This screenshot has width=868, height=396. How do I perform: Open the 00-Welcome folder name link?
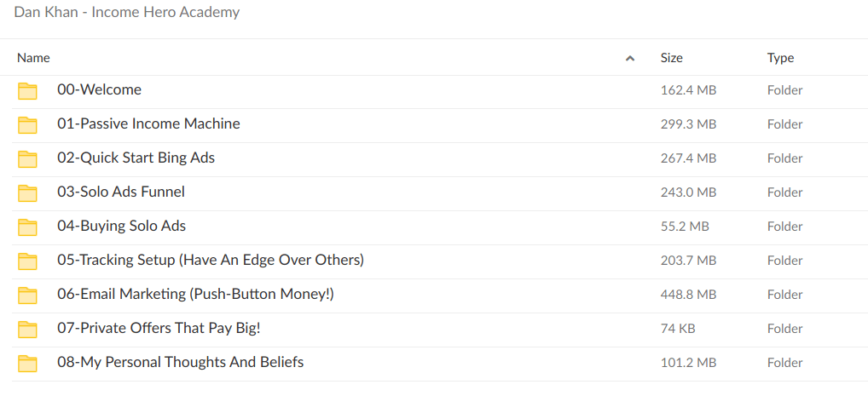click(100, 89)
